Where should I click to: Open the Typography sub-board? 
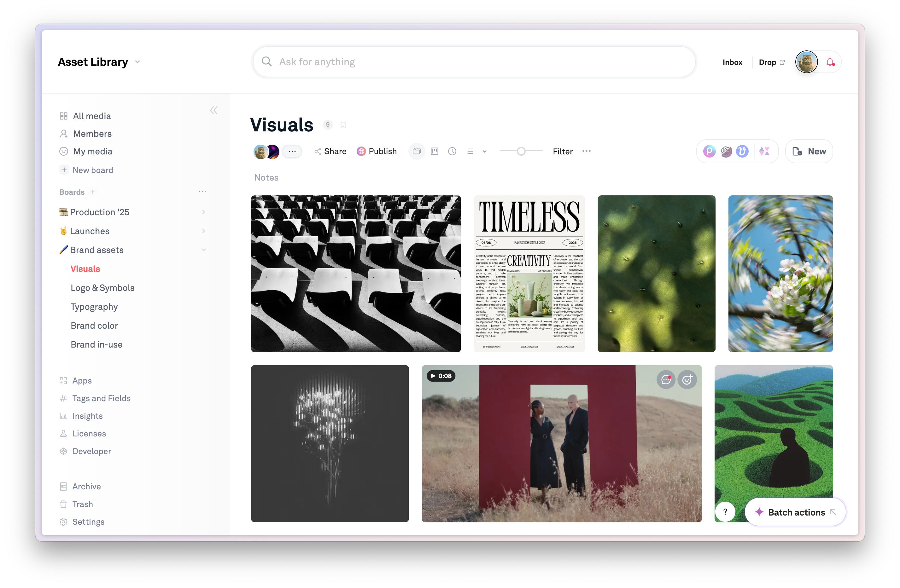[94, 307]
